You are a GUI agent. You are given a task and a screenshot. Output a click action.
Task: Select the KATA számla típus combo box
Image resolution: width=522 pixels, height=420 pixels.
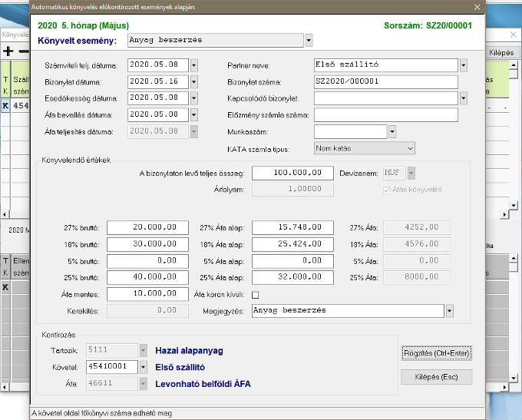click(x=364, y=147)
